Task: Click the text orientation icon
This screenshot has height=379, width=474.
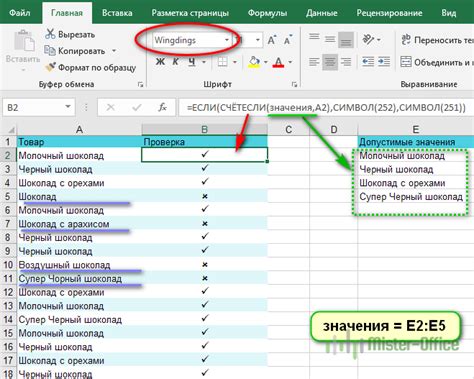Action: [x=368, y=40]
